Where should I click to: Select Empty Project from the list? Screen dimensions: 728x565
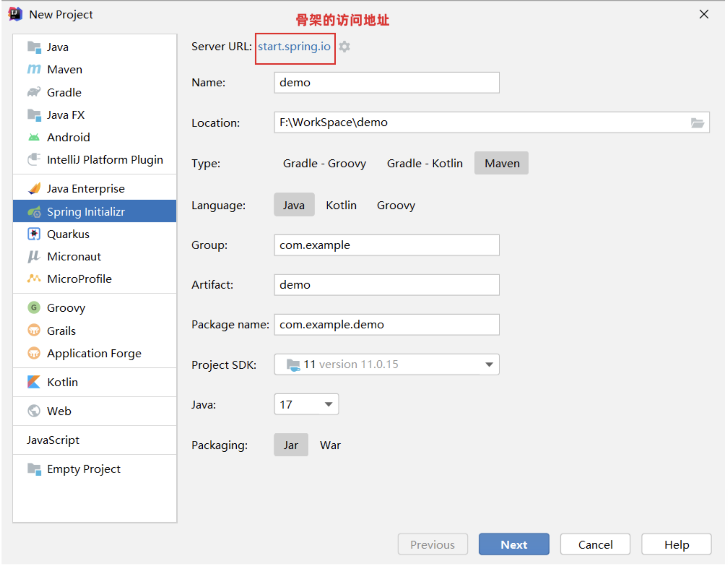click(x=83, y=469)
